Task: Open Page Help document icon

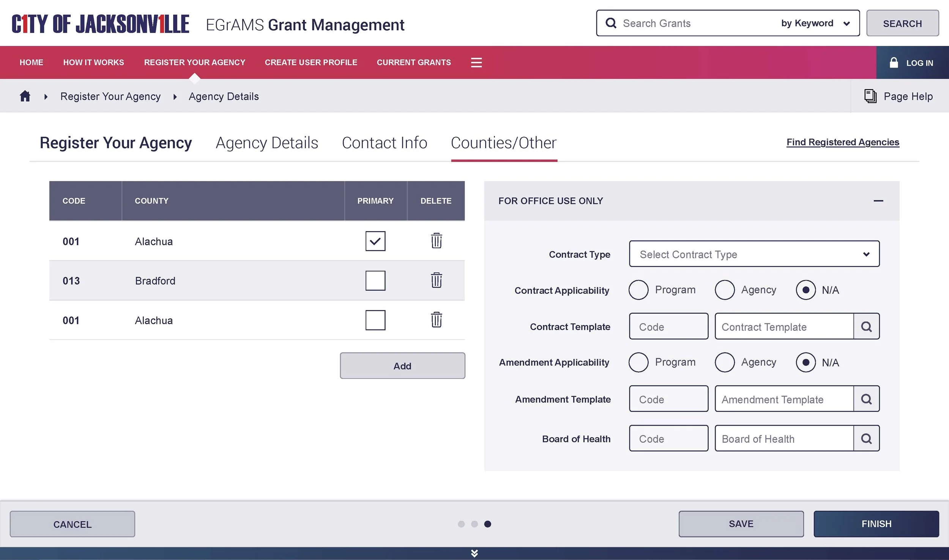Action: 870,96
